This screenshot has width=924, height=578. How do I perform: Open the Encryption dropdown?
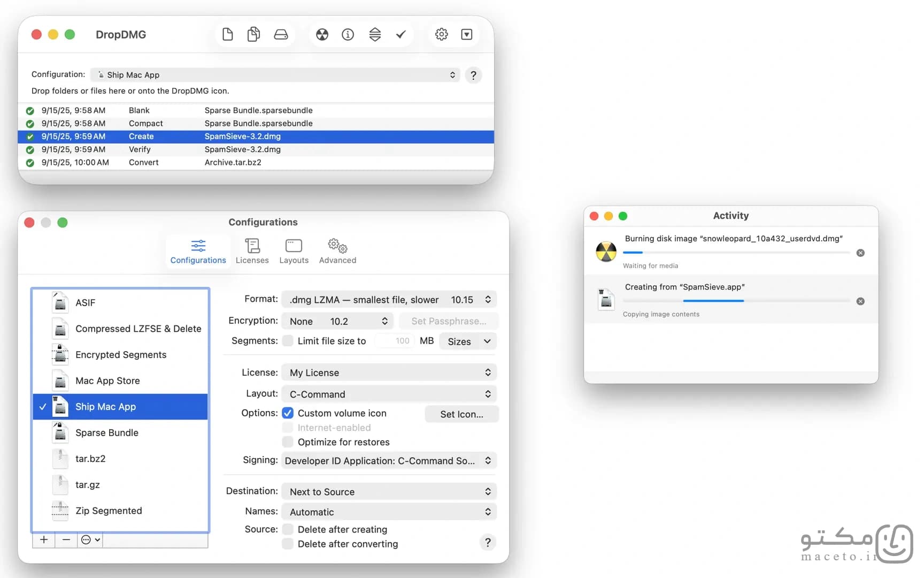(x=337, y=321)
